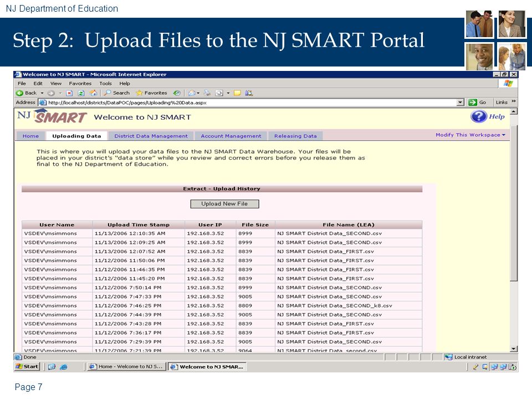The width and height of the screenshot is (532, 399).
Task: Go to the Releasing Data tab
Action: click(295, 136)
